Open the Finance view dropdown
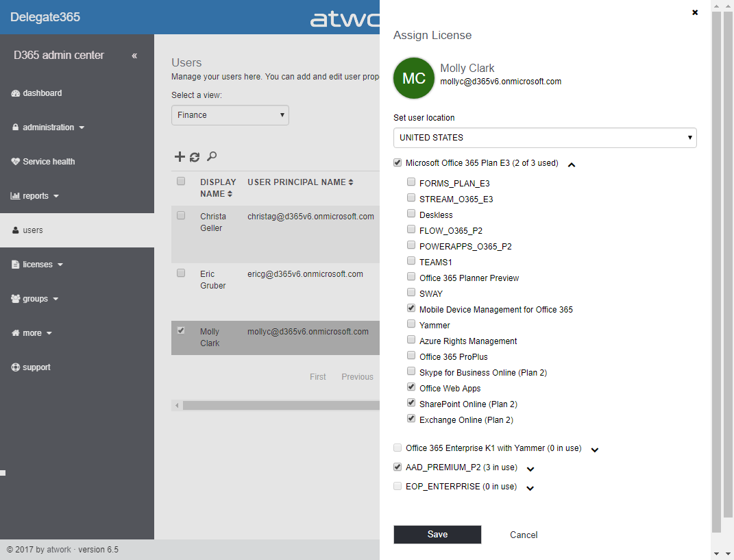Image resolution: width=734 pixels, height=560 pixels. (x=230, y=115)
